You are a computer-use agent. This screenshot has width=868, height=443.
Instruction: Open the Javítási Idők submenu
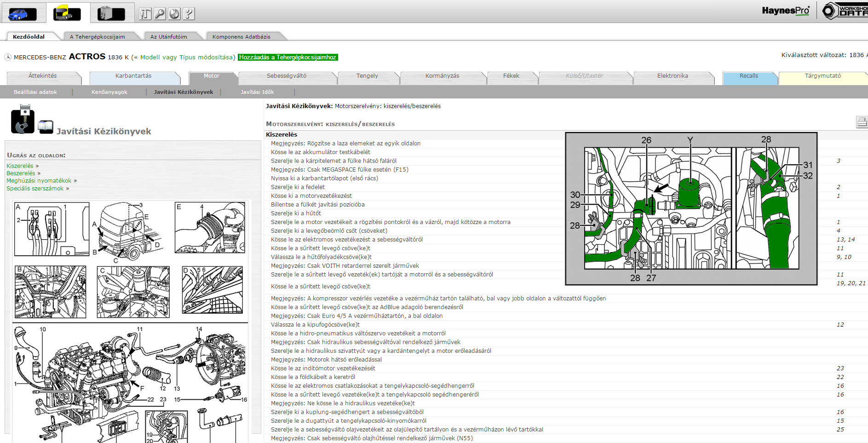[x=257, y=92]
